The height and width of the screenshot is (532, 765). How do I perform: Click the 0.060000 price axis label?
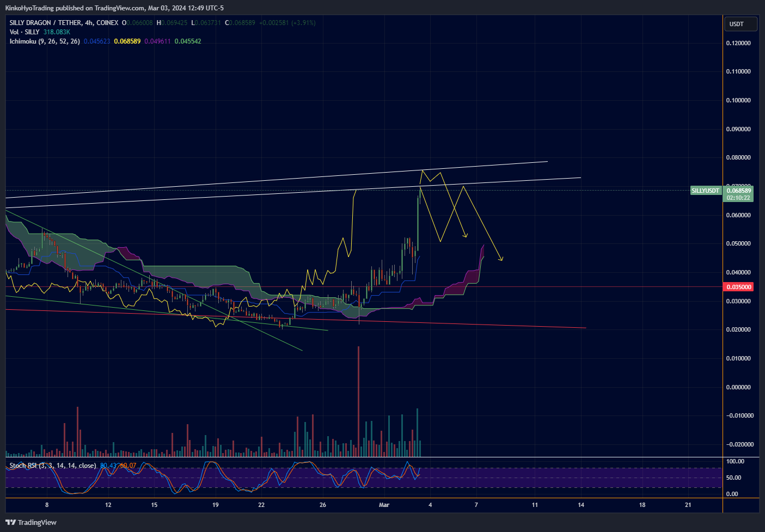coord(738,215)
